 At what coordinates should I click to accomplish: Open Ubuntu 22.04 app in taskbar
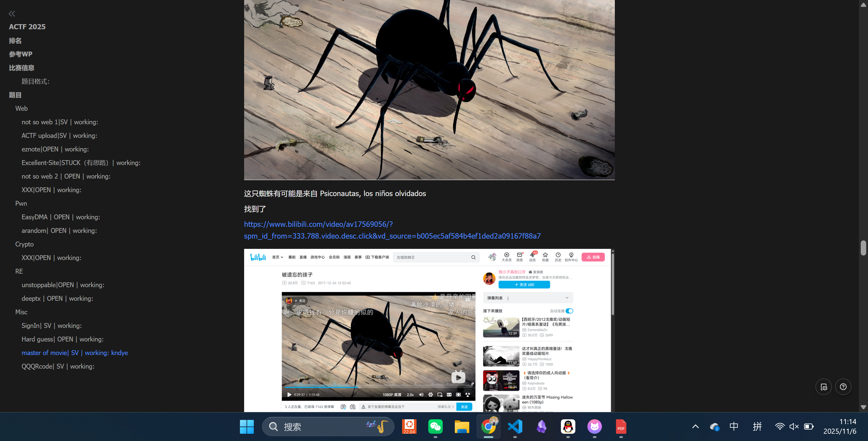[x=409, y=427]
